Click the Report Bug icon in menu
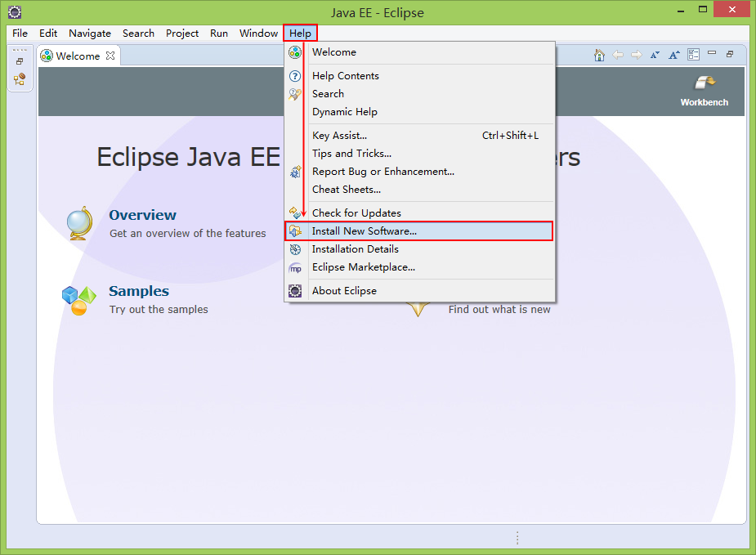 pos(295,172)
